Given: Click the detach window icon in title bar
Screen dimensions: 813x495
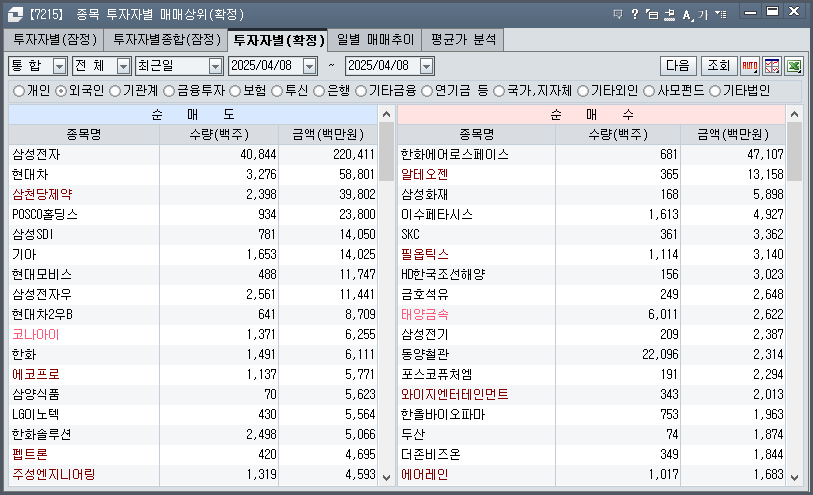Looking at the screenshot, I should pyautogui.click(x=652, y=15).
